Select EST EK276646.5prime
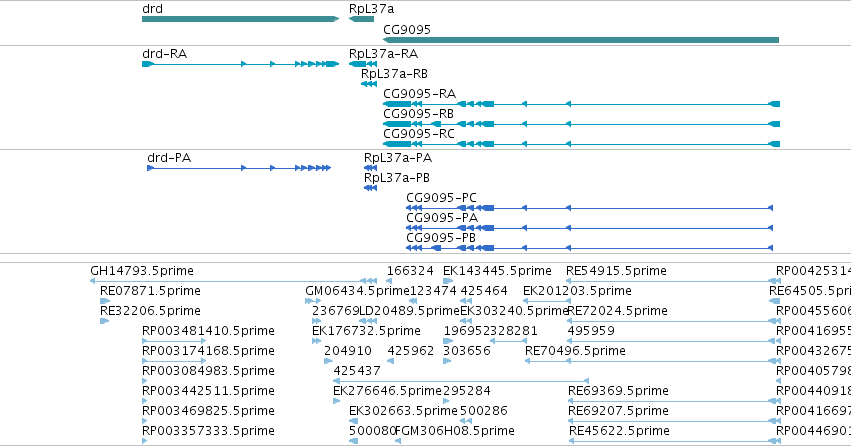 click(388, 391)
